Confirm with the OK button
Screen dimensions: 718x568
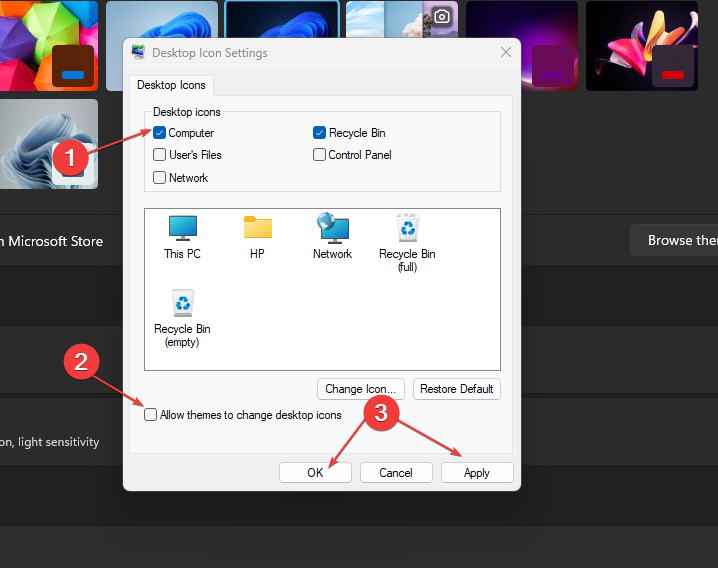pyautogui.click(x=315, y=472)
